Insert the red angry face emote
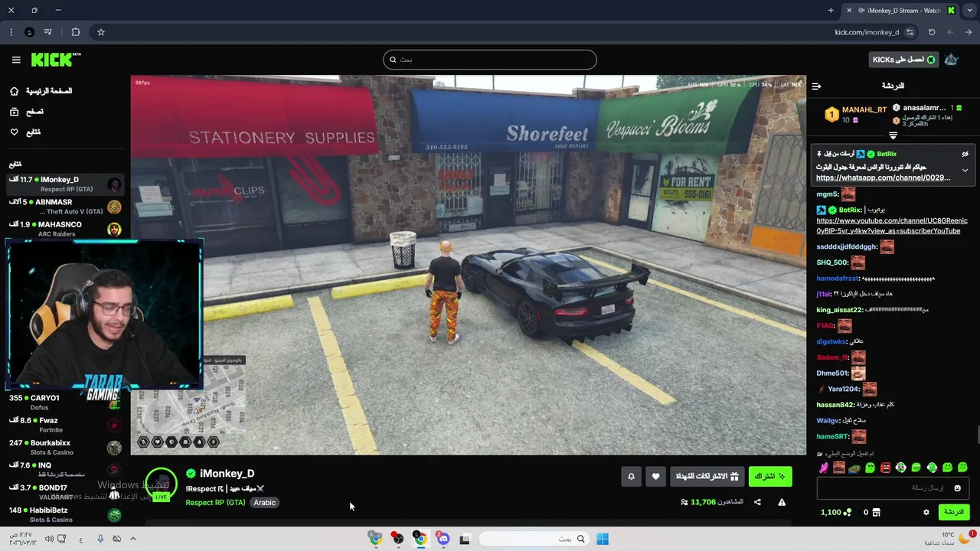This screenshot has height=551, width=980. tap(886, 468)
